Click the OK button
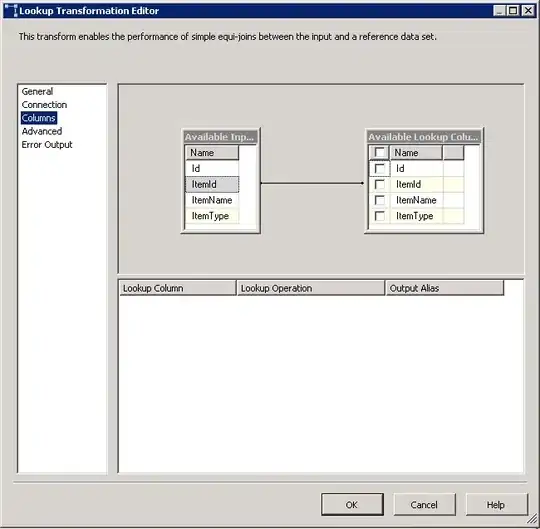This screenshot has width=540, height=529. click(x=352, y=505)
